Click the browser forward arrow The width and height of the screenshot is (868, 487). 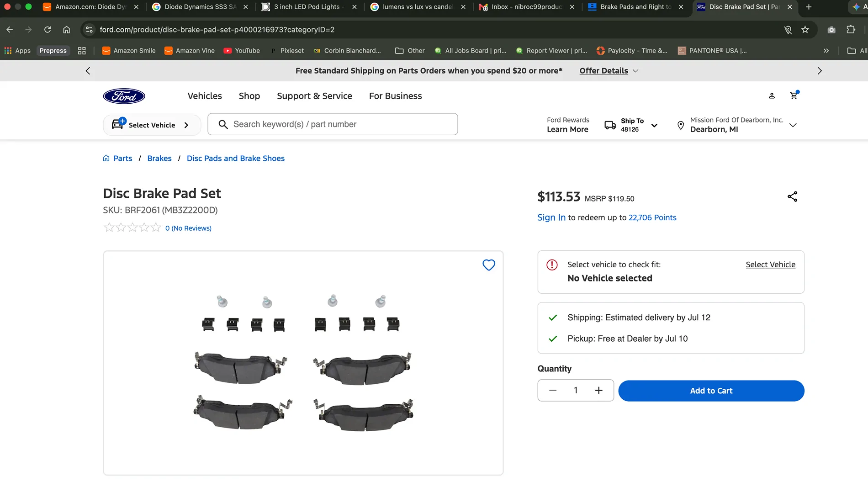(28, 30)
